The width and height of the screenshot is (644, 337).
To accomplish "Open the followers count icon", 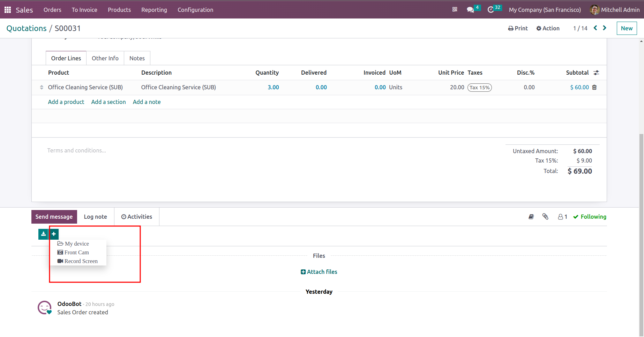I will tap(562, 217).
